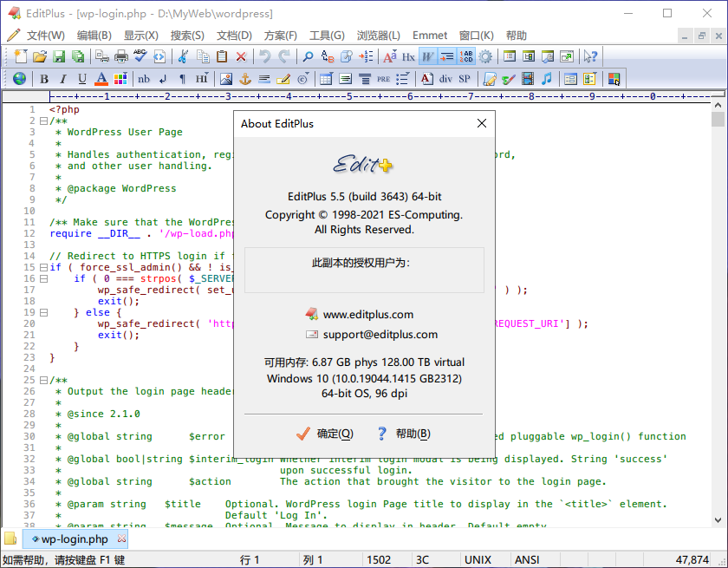
Task: Toggle word wrap W button
Action: (427, 56)
